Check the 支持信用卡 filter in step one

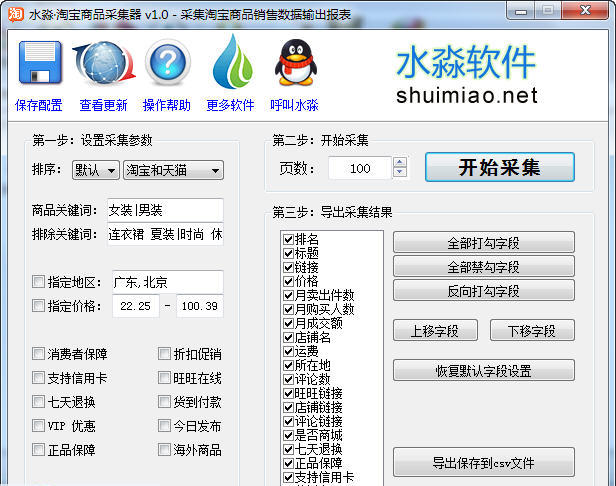click(x=38, y=378)
